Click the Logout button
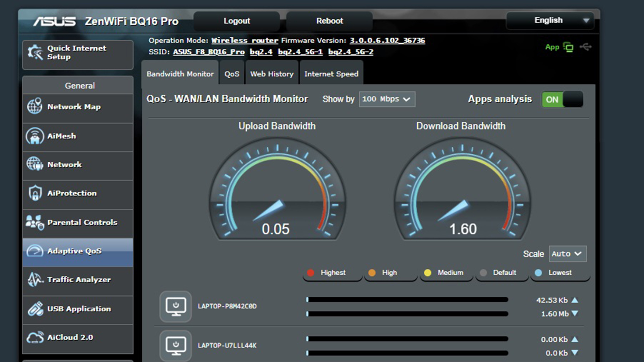 coord(237,21)
